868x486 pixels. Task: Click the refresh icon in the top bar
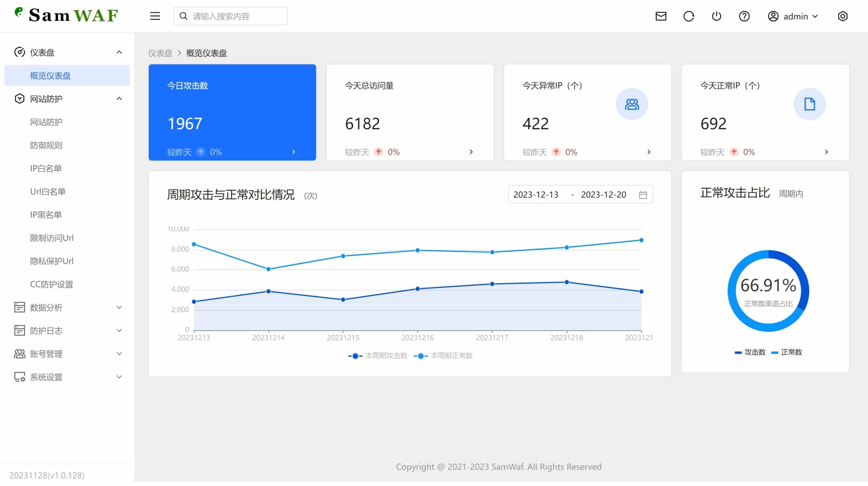pos(689,16)
